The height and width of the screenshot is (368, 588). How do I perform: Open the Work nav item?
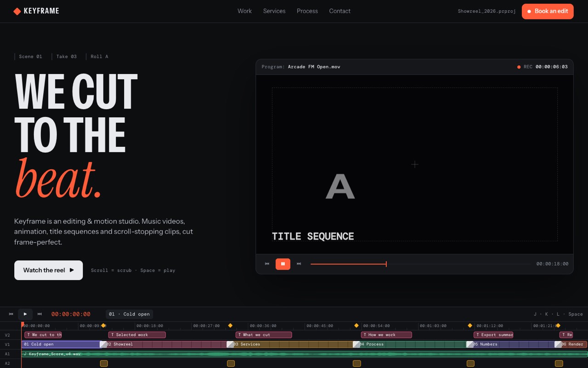[244, 11]
